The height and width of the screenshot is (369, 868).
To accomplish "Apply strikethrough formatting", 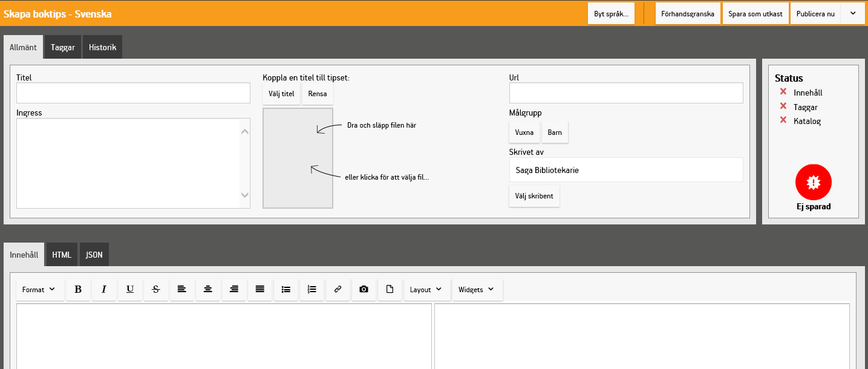I will pyautogui.click(x=156, y=290).
